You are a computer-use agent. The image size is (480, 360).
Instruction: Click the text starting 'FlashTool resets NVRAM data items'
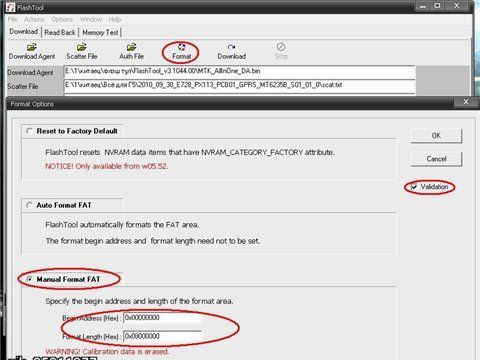(x=190, y=152)
